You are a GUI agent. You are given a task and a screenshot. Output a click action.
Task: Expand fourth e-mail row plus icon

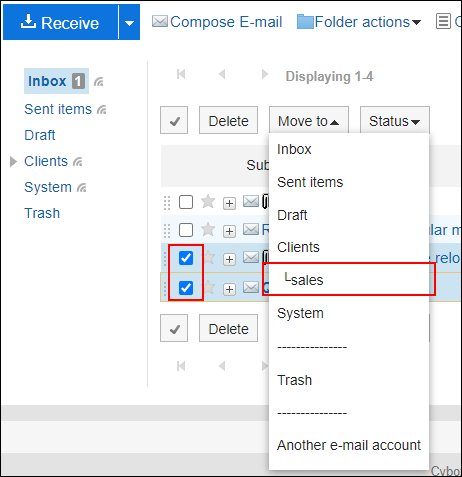229,289
